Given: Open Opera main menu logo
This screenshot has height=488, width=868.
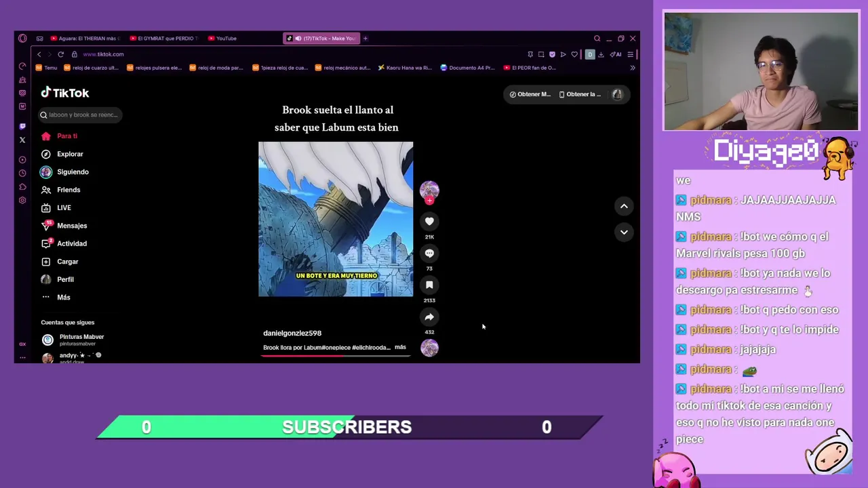Looking at the screenshot, I should click(22, 39).
